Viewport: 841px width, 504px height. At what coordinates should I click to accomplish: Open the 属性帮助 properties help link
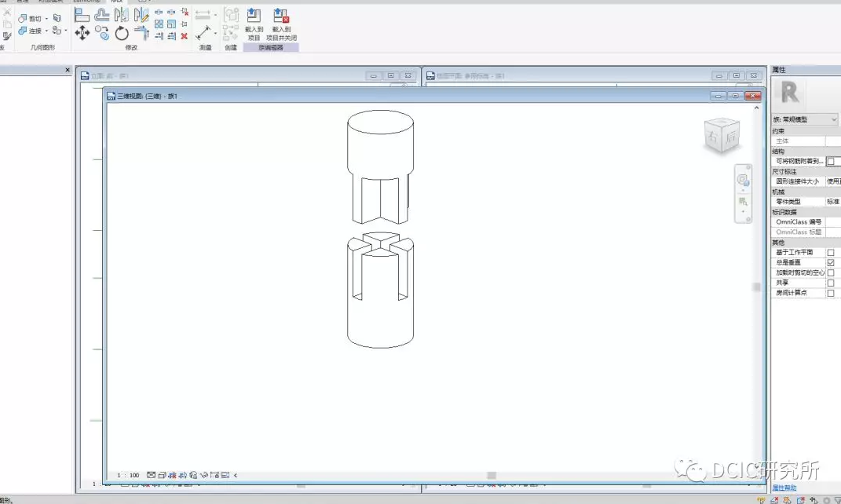784,488
